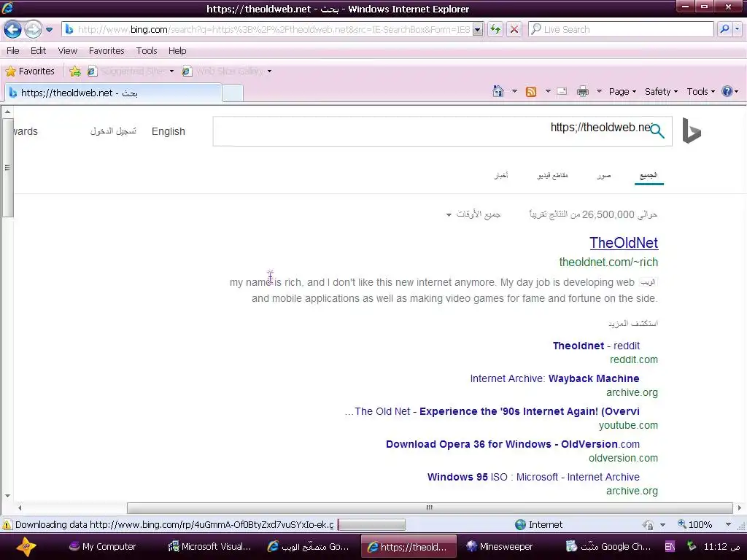Expand the feeds dropdown arrow
The height and width of the screenshot is (560, 747).
pos(548,91)
